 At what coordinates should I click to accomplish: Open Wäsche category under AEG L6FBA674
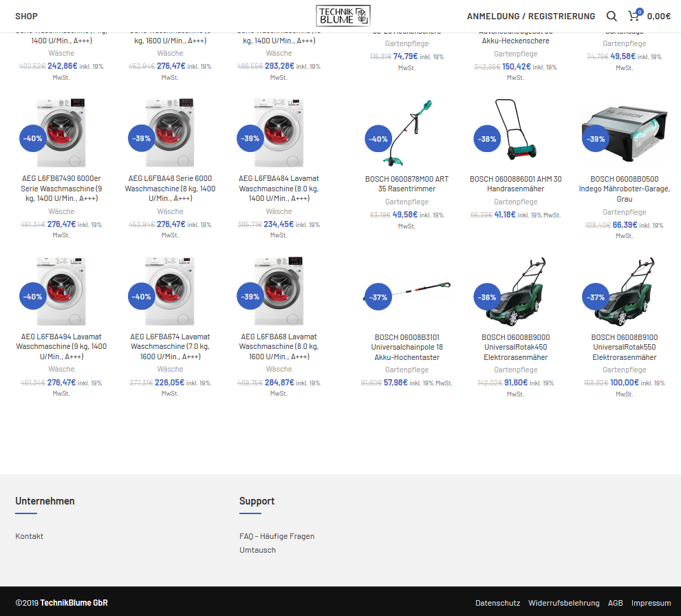coord(170,369)
